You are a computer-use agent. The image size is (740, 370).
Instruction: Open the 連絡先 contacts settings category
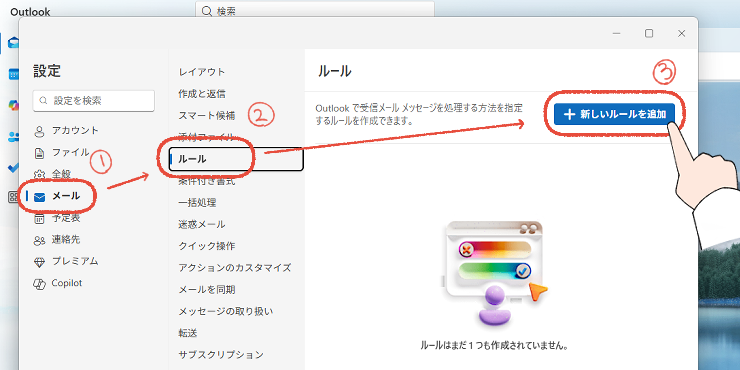[x=57, y=240]
